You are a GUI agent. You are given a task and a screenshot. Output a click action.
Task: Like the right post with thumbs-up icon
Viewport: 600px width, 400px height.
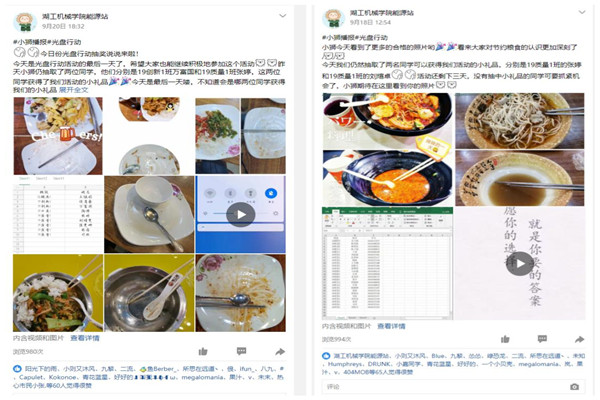[x=505, y=339]
